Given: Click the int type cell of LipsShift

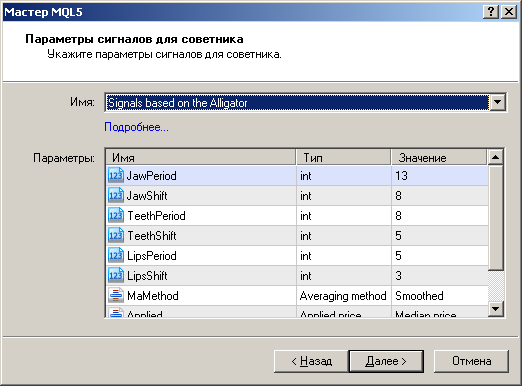Looking at the screenshot, I should (344, 276).
